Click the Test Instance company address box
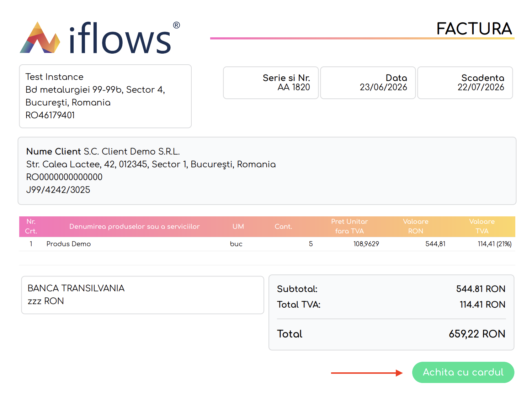Screen dimensions: 532x410 pos(105,96)
